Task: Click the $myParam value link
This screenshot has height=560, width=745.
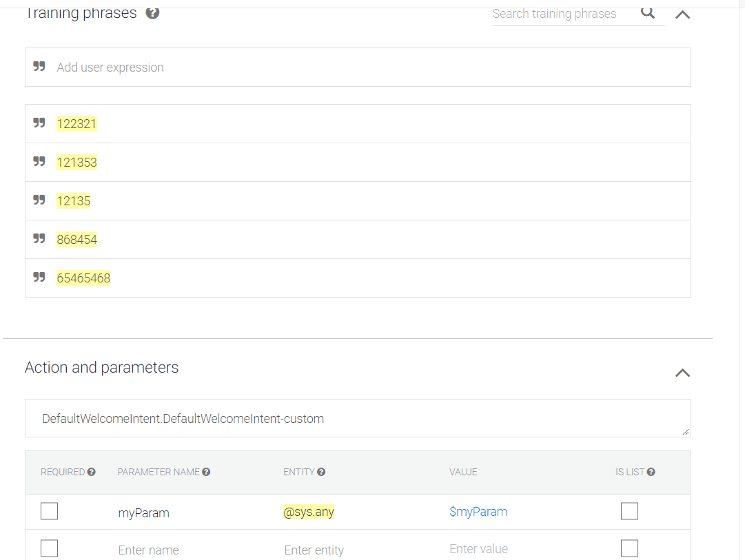Action: tap(478, 512)
